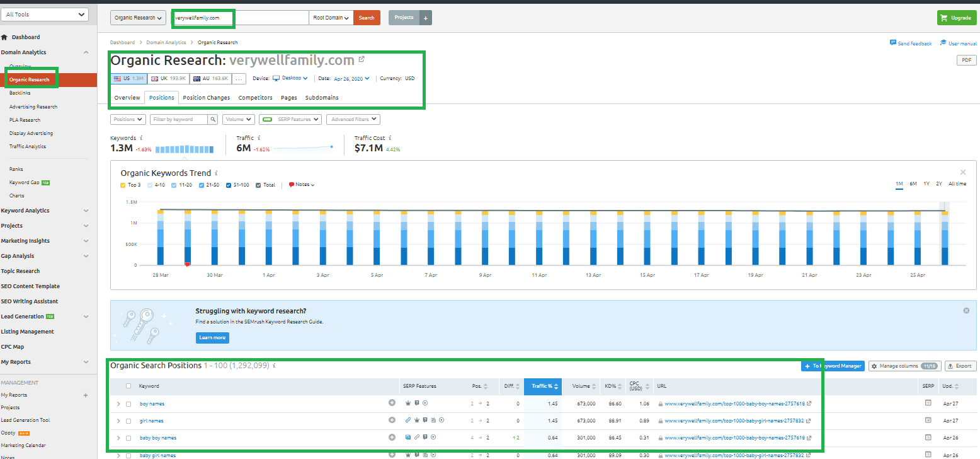This screenshot has height=459, width=980.
Task: Click info icon beside Organic Keywords Trend
Action: 217,173
